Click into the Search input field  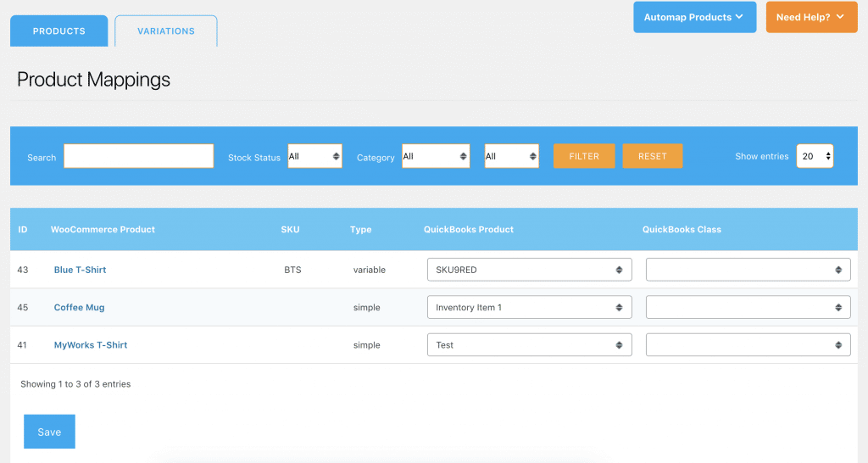click(x=138, y=156)
